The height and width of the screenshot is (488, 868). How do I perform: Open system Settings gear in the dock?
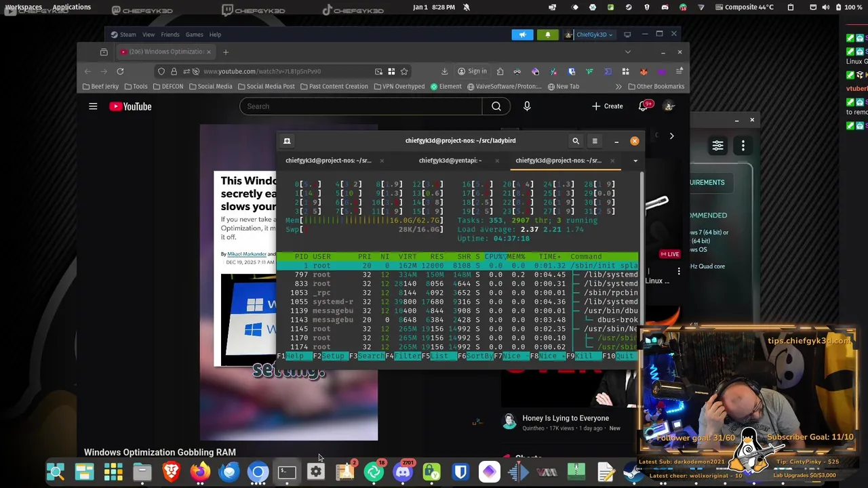[316, 472]
